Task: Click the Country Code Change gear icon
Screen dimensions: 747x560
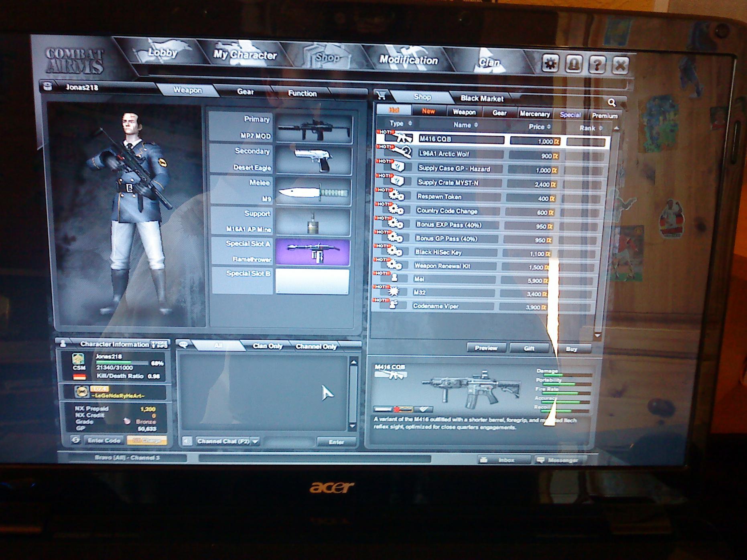Action: coord(396,210)
